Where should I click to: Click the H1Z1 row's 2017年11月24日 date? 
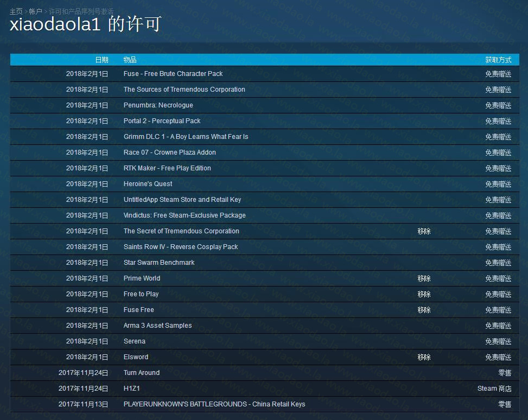pyautogui.click(x=84, y=389)
